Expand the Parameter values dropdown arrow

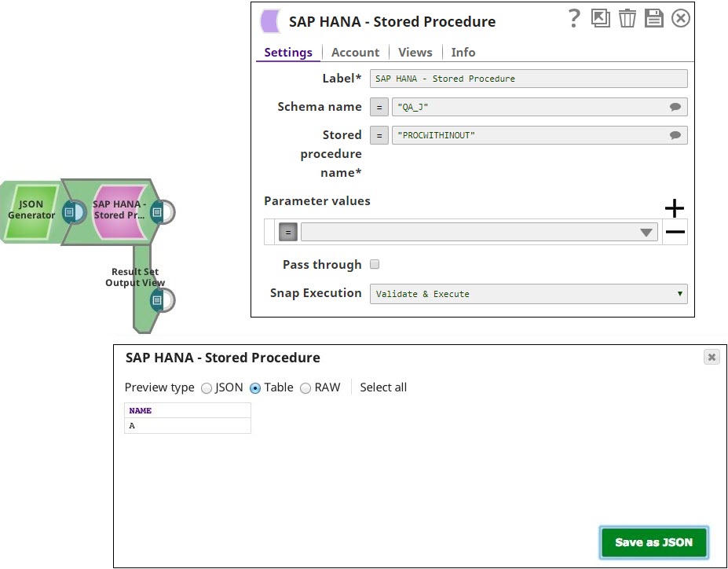tap(646, 233)
